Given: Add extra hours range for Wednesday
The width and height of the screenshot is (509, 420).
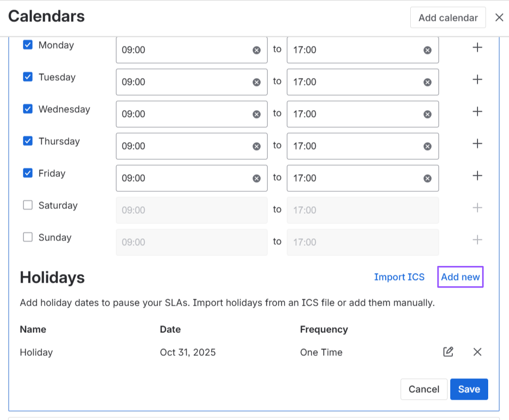Looking at the screenshot, I should (477, 112).
